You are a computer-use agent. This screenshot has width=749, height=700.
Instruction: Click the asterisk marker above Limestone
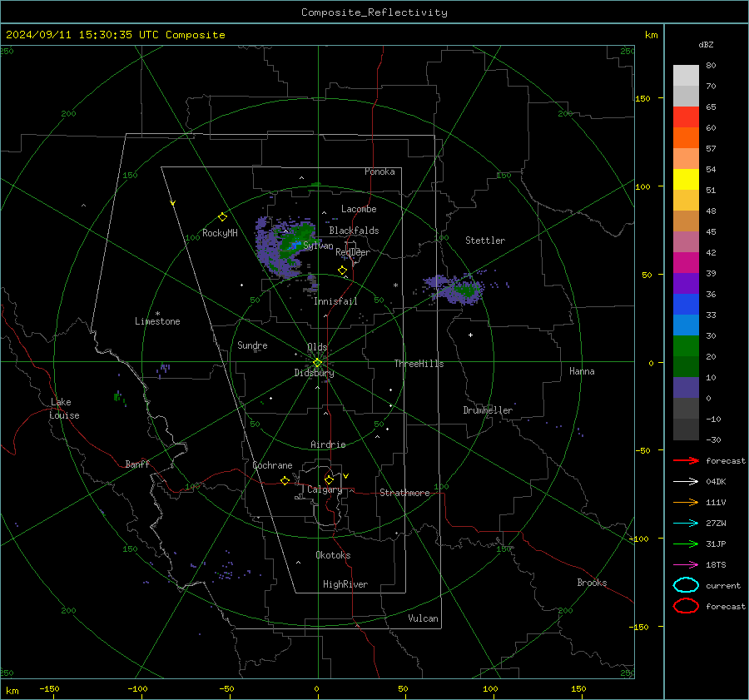(x=157, y=314)
